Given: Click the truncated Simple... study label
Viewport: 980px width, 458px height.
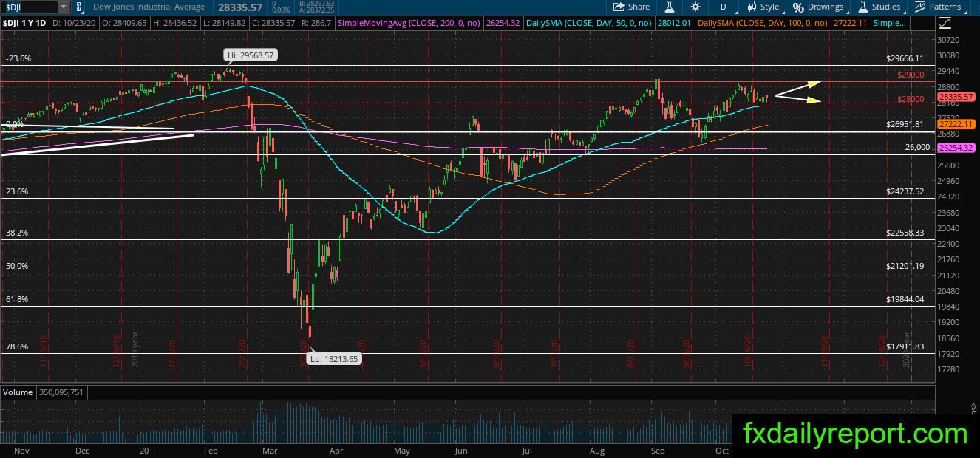Looking at the screenshot, I should point(889,24).
